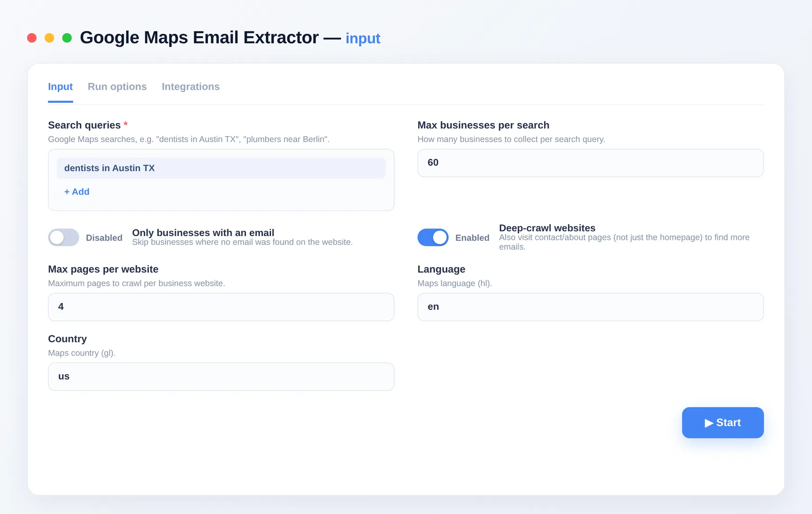The width and height of the screenshot is (812, 514).
Task: Select the 'dentists in Austin TX' query entry
Action: tap(221, 168)
